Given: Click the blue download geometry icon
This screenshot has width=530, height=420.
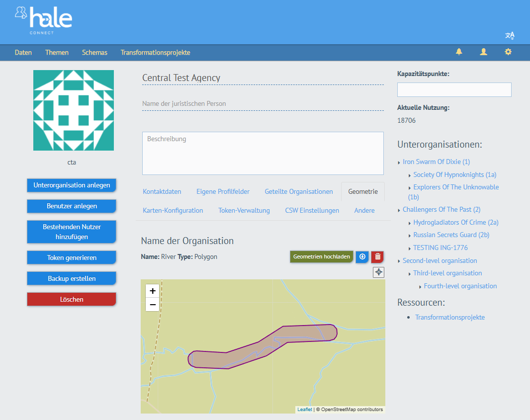Looking at the screenshot, I should pos(362,256).
